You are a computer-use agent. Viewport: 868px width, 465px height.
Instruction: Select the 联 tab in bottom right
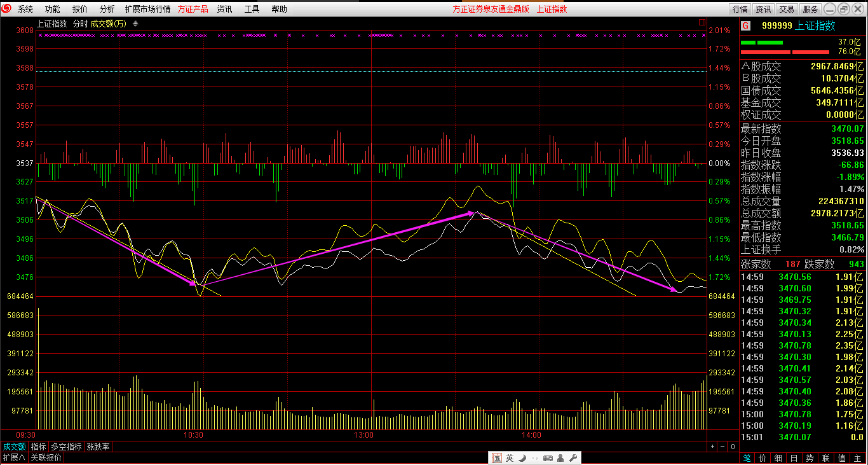click(x=825, y=458)
